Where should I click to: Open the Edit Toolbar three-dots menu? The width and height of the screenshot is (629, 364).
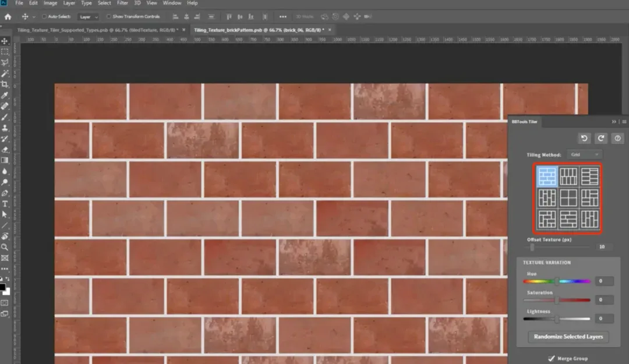(5, 268)
